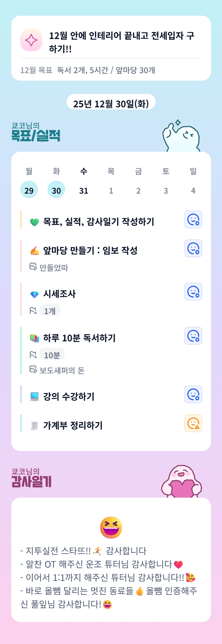Click the 10분 target badge under reading

click(52, 355)
